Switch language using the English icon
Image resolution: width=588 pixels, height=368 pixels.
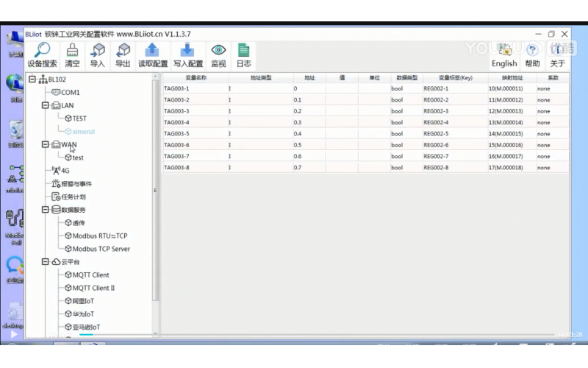tap(504, 50)
